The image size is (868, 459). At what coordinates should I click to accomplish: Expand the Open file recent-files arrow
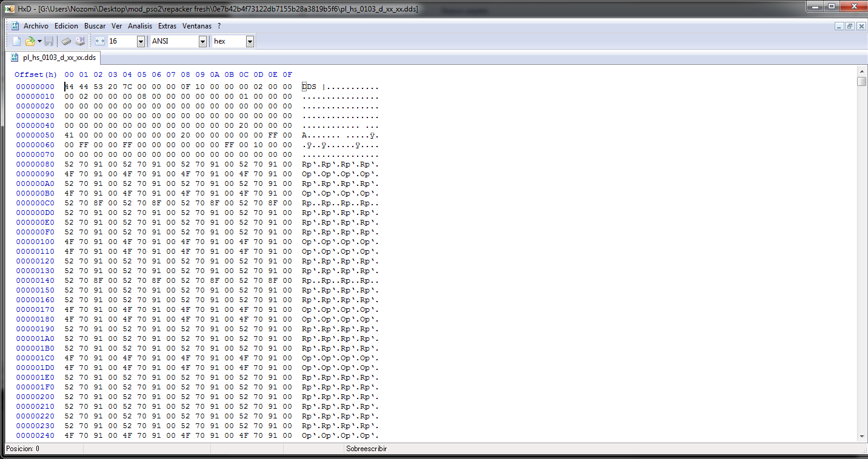[39, 41]
